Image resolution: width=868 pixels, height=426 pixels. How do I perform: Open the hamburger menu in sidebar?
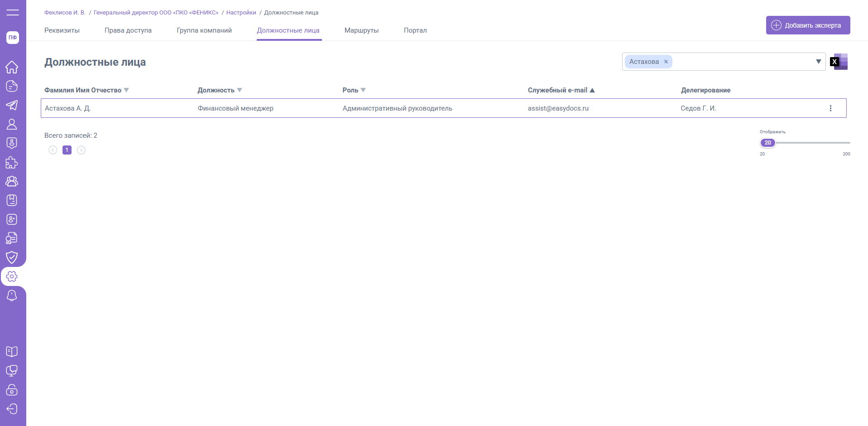pos(13,12)
